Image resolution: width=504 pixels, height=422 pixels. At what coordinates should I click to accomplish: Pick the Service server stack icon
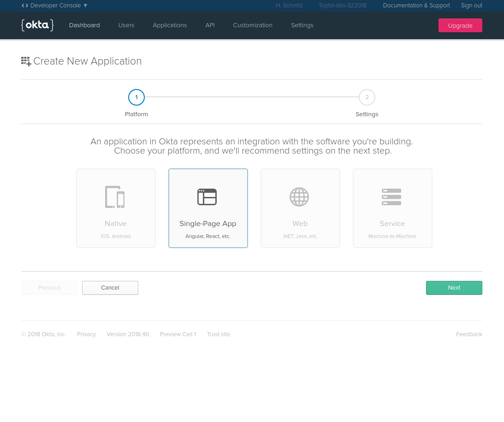tap(391, 197)
